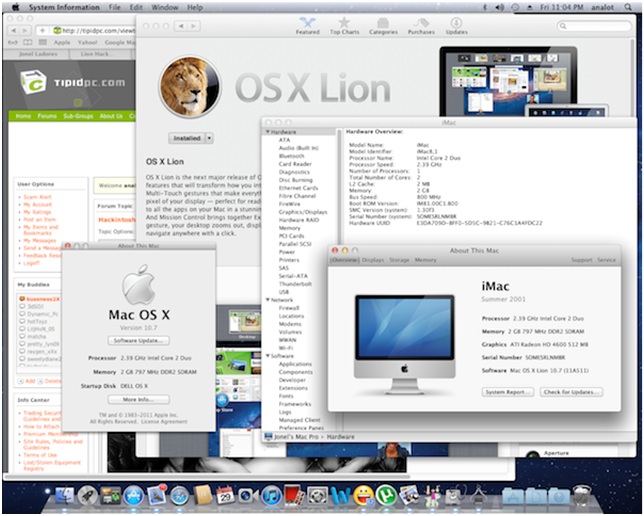644x516 pixels.
Task: Open Scam Alert link in User Options
Action: click(37, 197)
